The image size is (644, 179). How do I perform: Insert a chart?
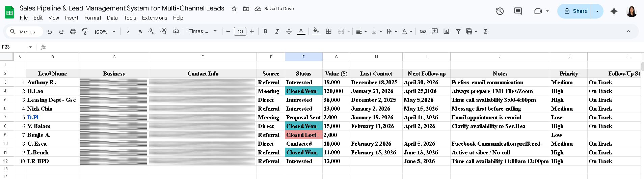click(446, 31)
